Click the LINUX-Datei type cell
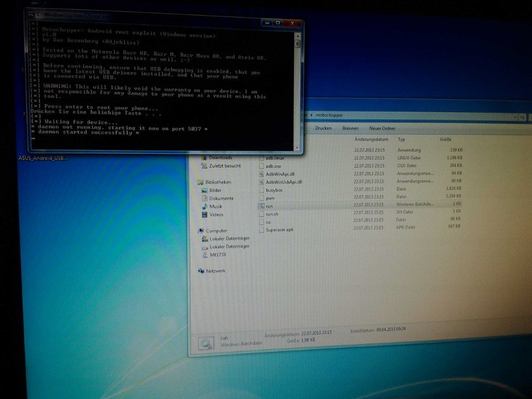This screenshot has width=532, height=399. click(x=409, y=158)
